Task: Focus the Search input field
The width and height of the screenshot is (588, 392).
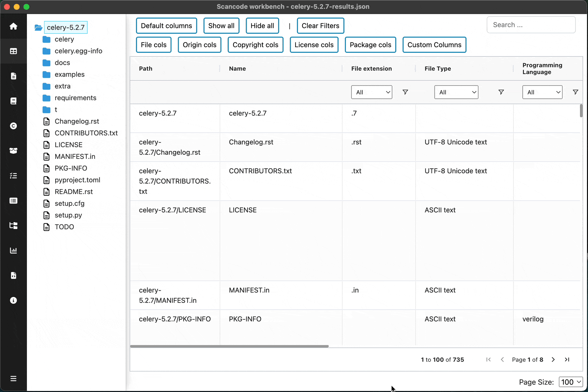Action: pos(531,25)
